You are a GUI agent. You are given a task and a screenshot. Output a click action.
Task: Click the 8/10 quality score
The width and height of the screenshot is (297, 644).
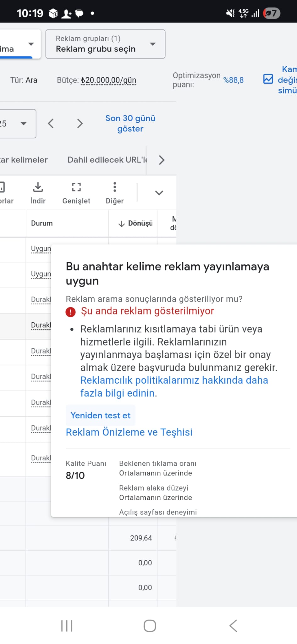click(x=75, y=475)
